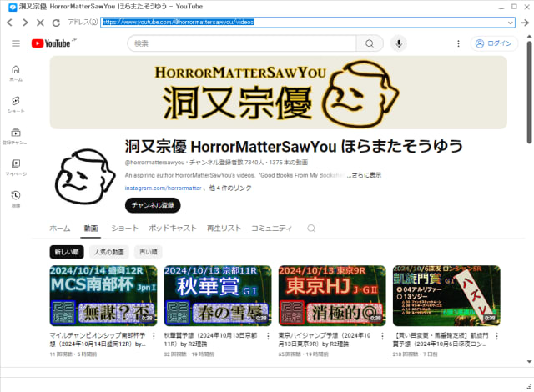
Task: Click the @horrormattersawyou handle text
Action: pos(154,163)
